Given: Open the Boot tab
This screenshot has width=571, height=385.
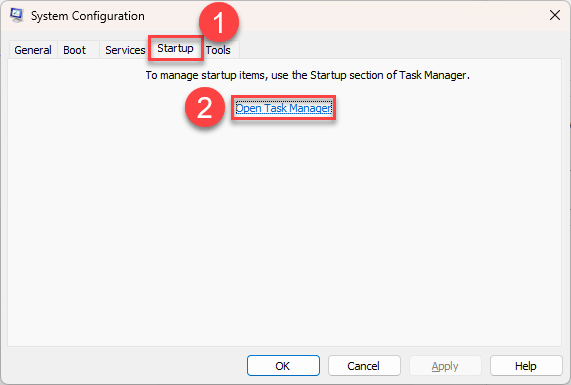Looking at the screenshot, I should click(x=75, y=50).
